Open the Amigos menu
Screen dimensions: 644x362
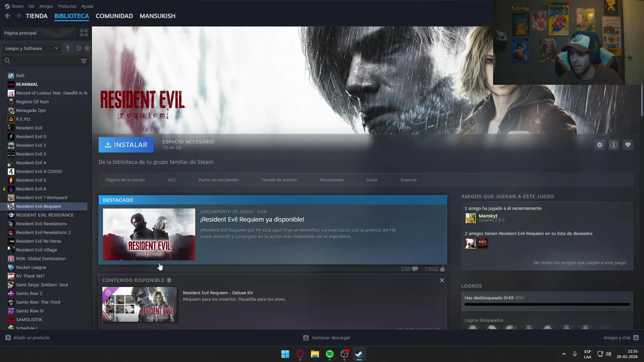46,6
